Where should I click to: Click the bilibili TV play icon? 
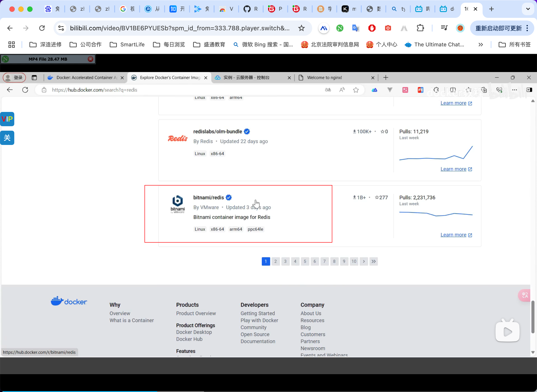click(507, 331)
